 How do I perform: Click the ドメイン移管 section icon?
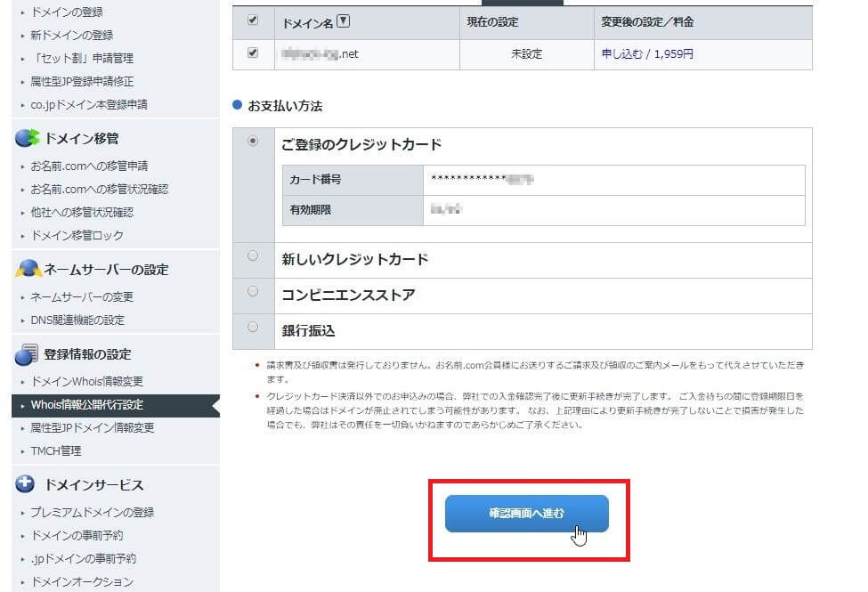(27, 138)
